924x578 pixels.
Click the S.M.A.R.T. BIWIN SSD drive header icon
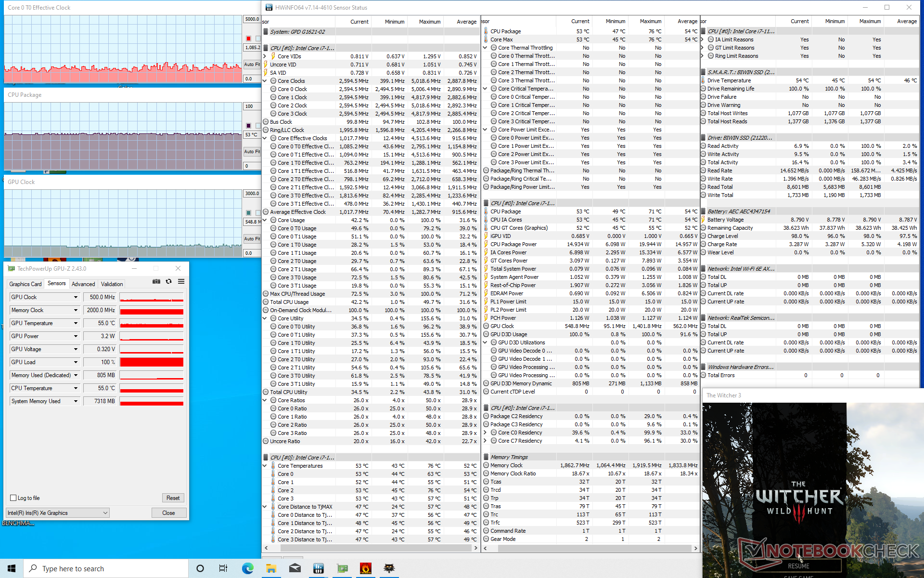click(703, 72)
